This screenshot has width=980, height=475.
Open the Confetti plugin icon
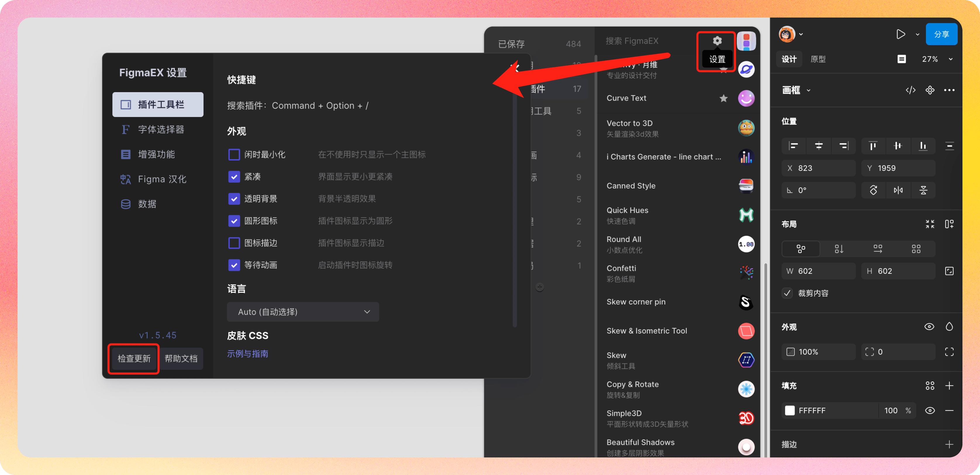[x=746, y=273]
